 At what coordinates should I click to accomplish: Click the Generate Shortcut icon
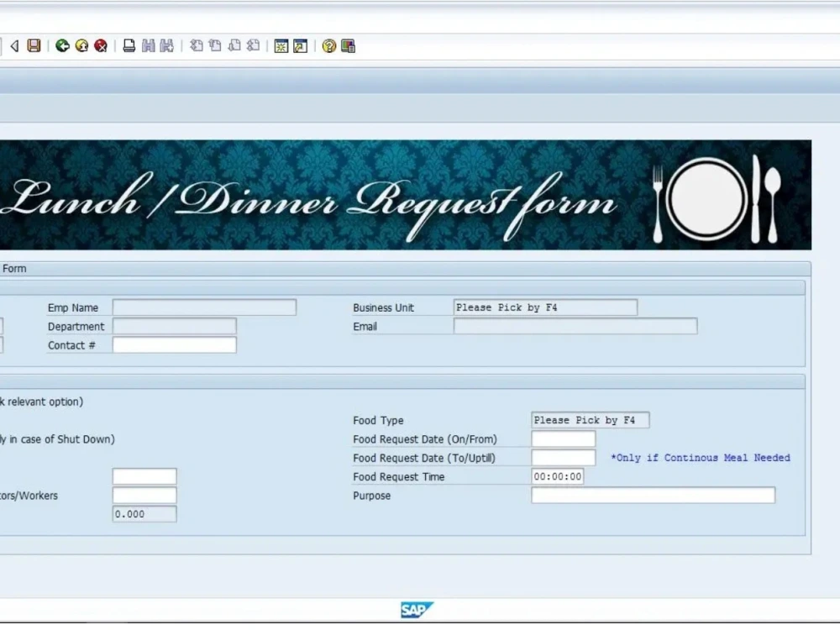(x=301, y=46)
